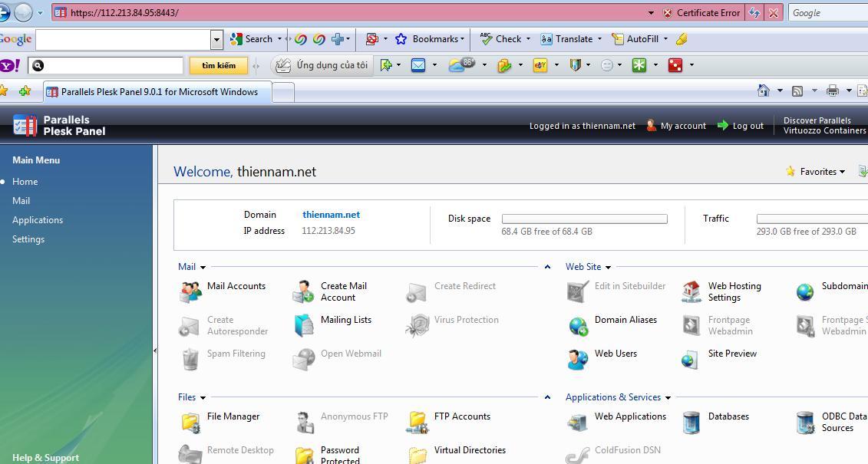Screen dimensions: 868x464
Task: Click the browser address bar
Action: coord(355,13)
